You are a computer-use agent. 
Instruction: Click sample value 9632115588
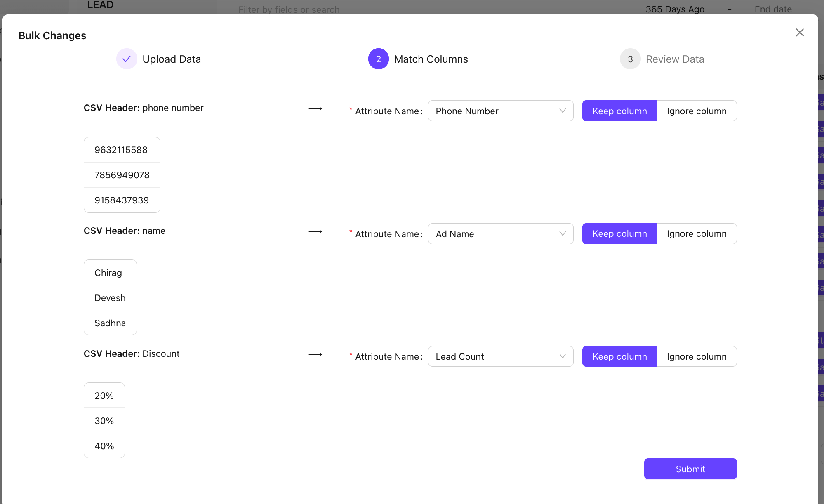point(121,150)
